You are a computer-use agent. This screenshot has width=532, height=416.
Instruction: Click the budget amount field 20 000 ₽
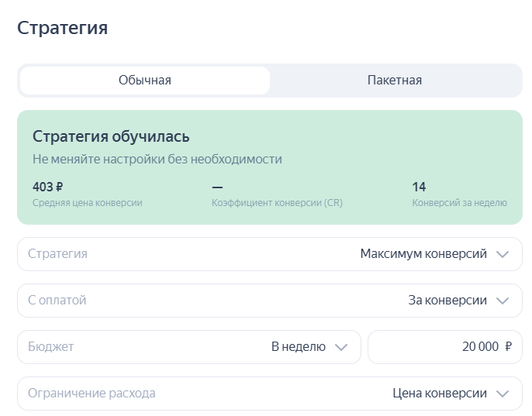tap(445, 347)
